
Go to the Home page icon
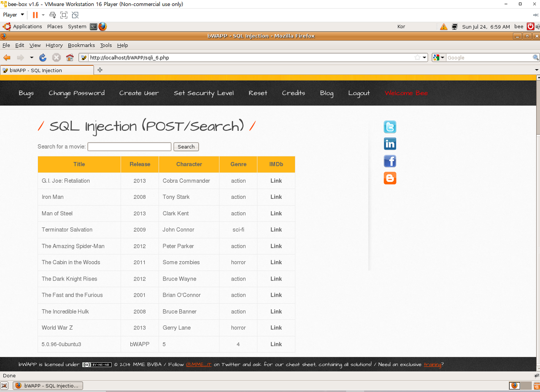tap(70, 58)
